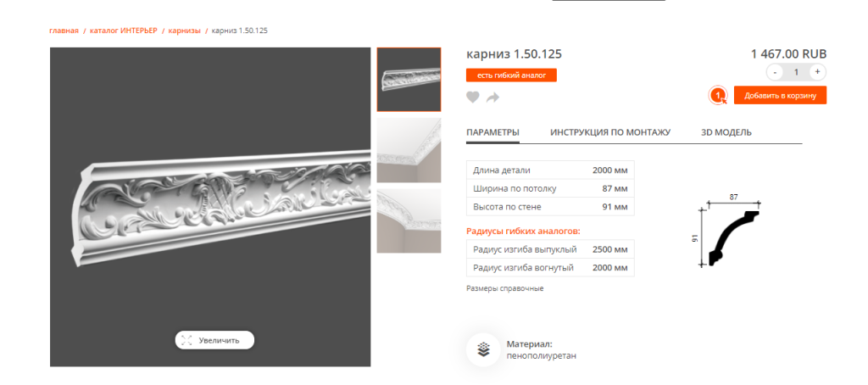
Task: Go to главная breadcrumb link
Action: coord(64,31)
